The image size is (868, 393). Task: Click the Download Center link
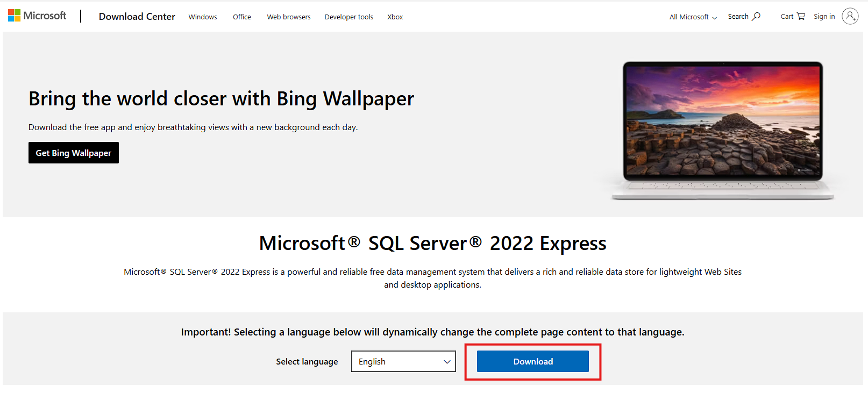137,17
